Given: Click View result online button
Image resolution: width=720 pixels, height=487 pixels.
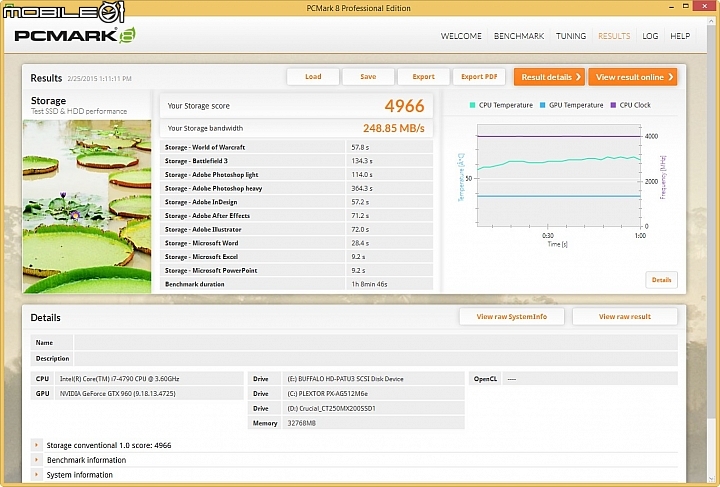Looking at the screenshot, I should point(633,77).
